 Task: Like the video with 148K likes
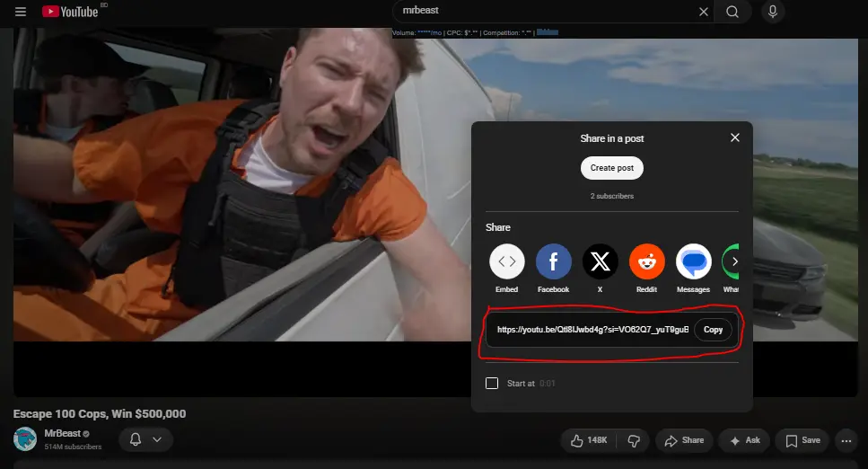click(589, 440)
